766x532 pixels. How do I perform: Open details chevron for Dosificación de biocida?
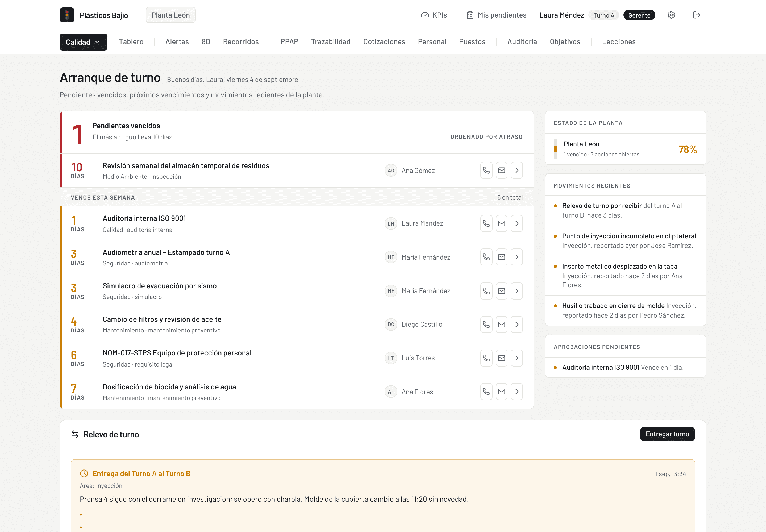pos(517,392)
